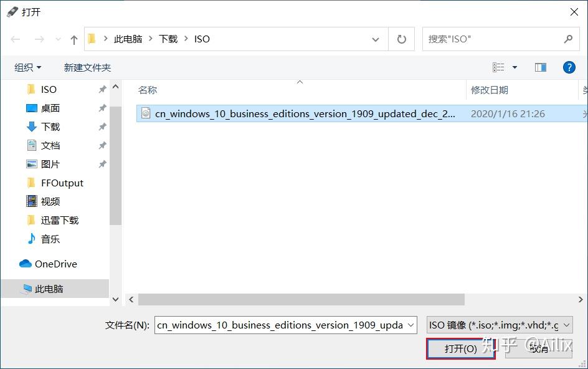Open address bar history dropdown

376,39
